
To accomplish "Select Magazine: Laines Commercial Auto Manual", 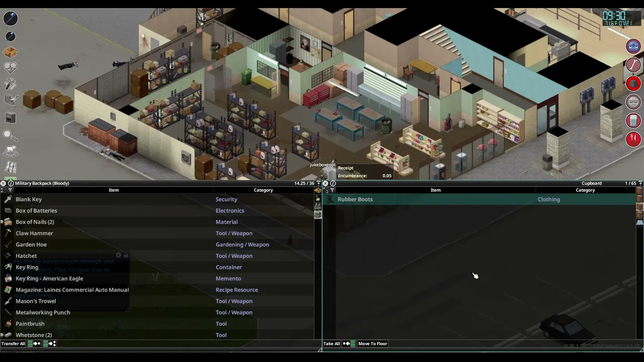I will [157, 290].
